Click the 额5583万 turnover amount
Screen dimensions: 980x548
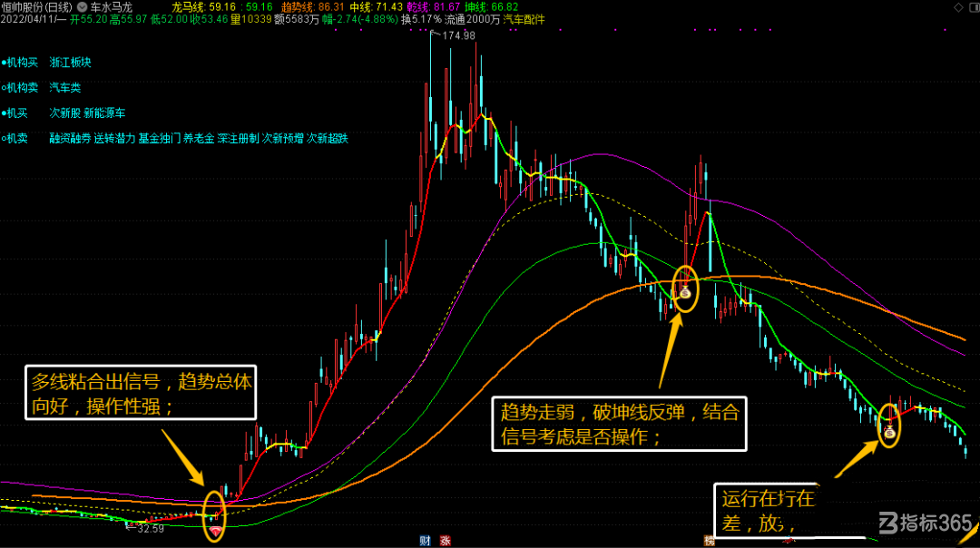tap(296, 19)
